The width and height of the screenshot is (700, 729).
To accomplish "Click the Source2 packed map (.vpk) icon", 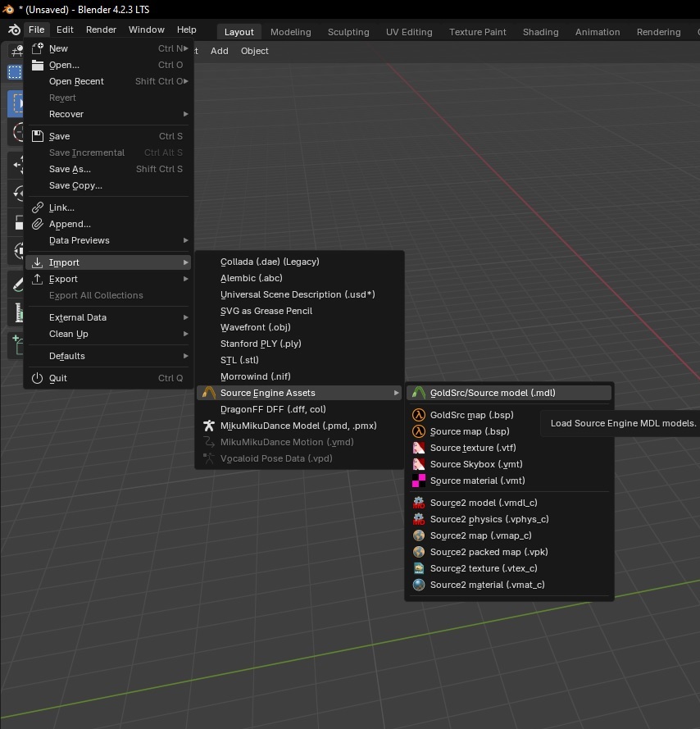I will point(419,552).
